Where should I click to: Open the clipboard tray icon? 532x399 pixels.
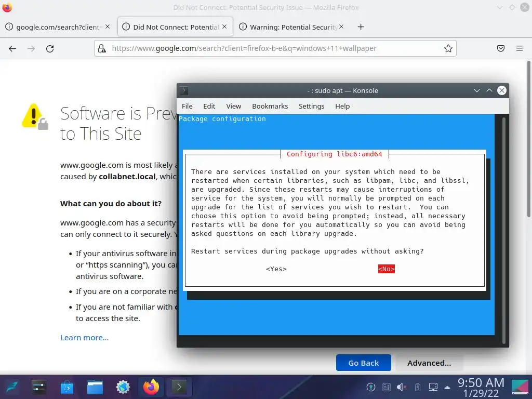tap(387, 387)
